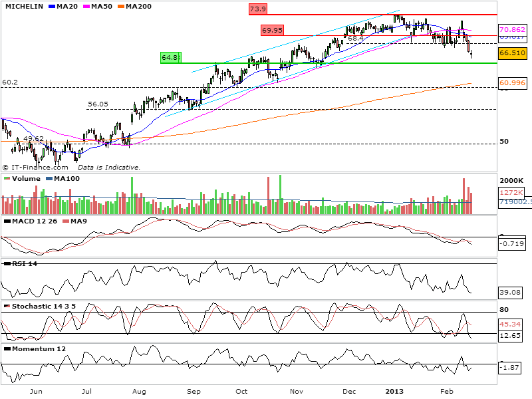Select the MA9 signal legend label
The height and width of the screenshot is (399, 532).
click(x=78, y=221)
